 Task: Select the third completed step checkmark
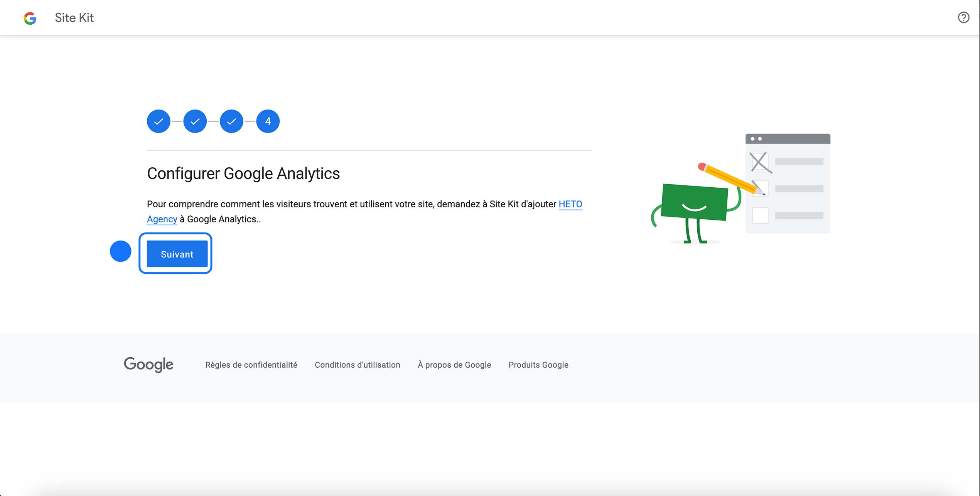(x=231, y=121)
